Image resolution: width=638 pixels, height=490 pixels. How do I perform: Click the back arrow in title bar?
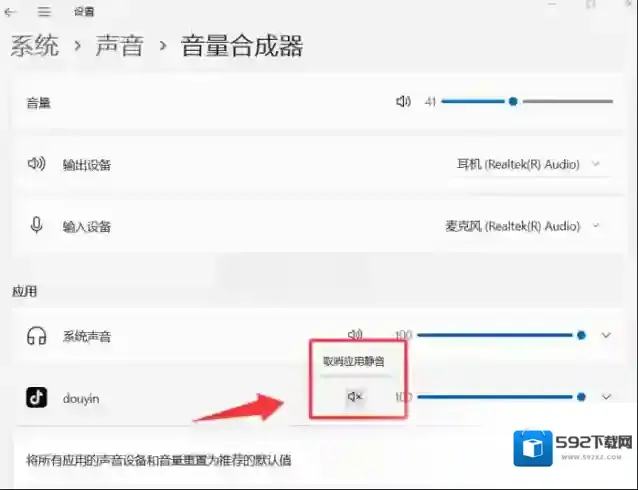11,12
